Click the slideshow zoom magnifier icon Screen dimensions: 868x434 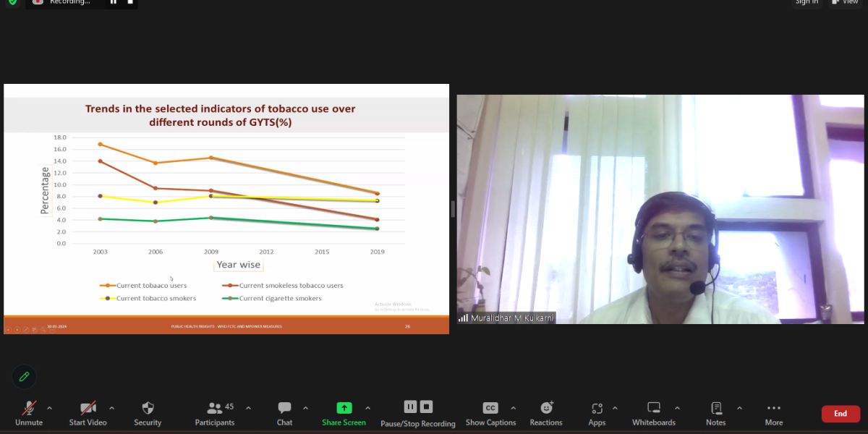click(x=43, y=330)
